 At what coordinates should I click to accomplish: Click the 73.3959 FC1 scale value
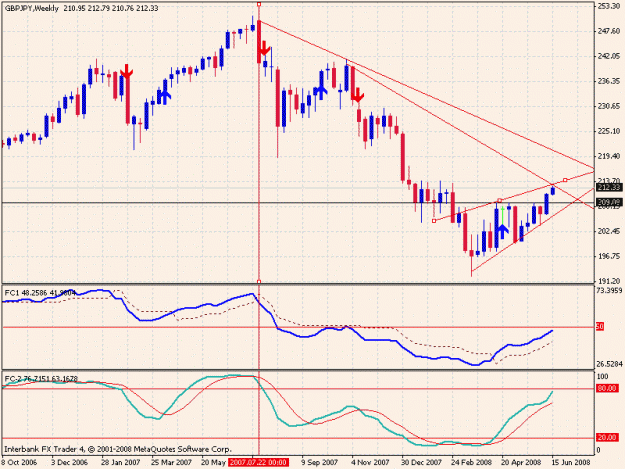click(x=609, y=290)
